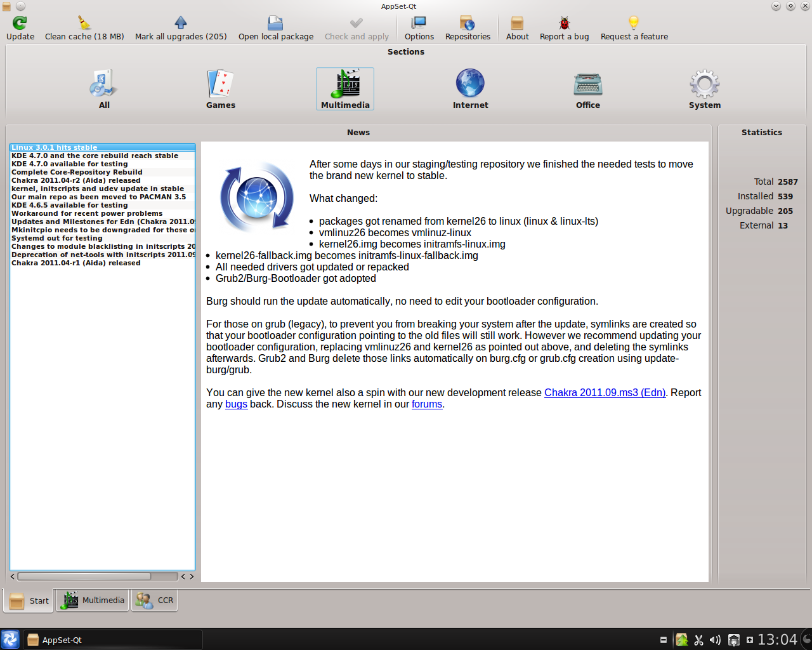This screenshot has height=650, width=812.
Task: Open 'kernel, initscripts and udev update' news
Action: tap(102, 189)
